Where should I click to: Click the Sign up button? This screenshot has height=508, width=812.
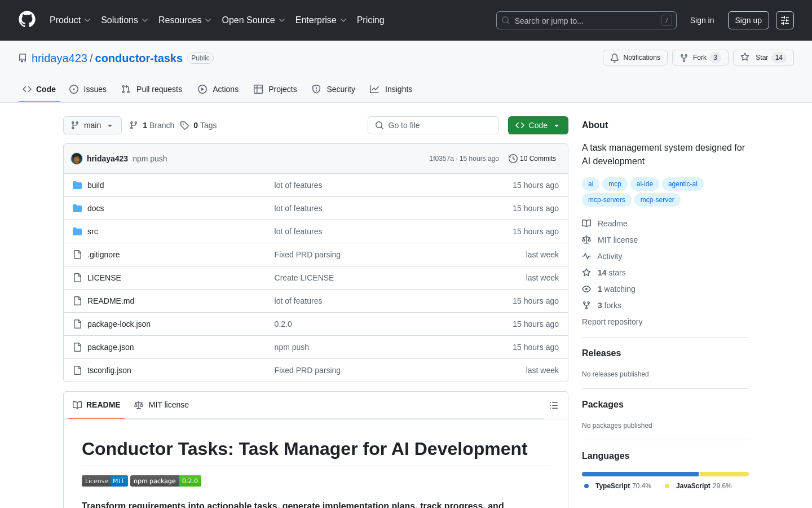(748, 20)
